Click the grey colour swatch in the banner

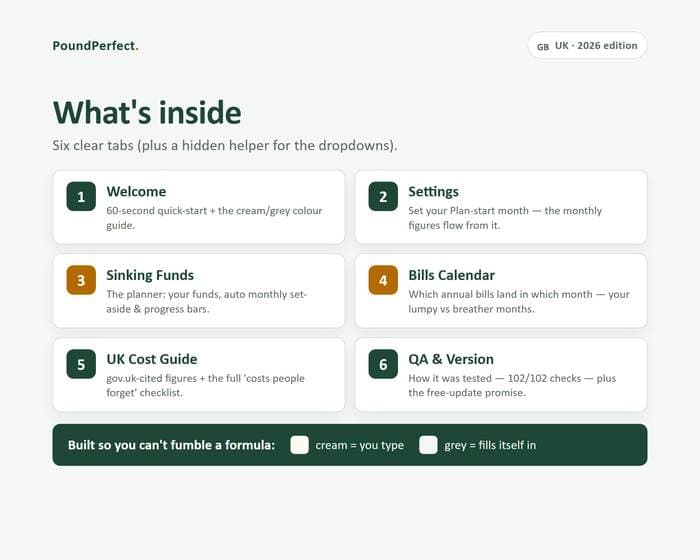coord(428,445)
